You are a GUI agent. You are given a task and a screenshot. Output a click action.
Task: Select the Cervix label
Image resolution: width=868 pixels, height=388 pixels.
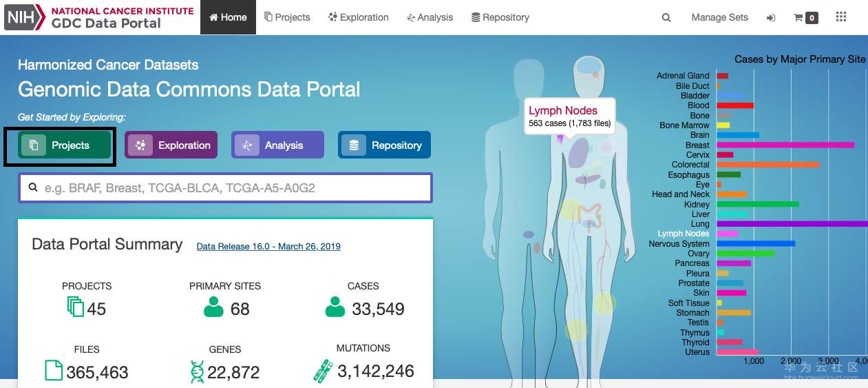(x=698, y=155)
